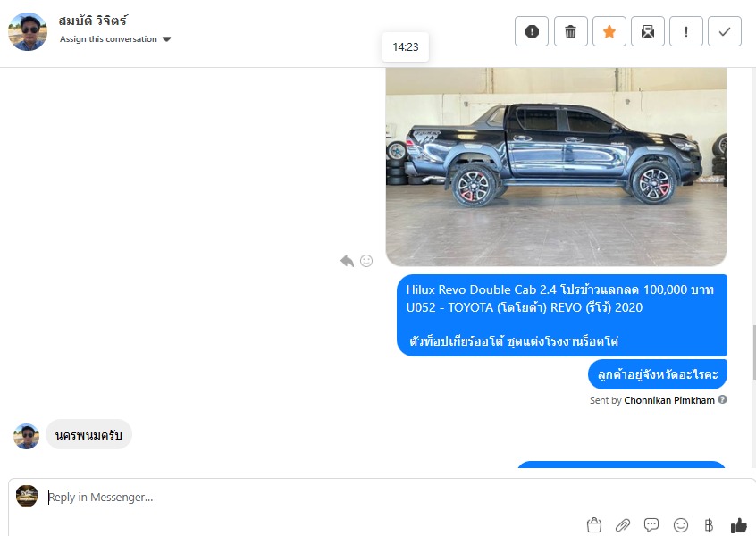Open the shopping bag products icon

(594, 525)
